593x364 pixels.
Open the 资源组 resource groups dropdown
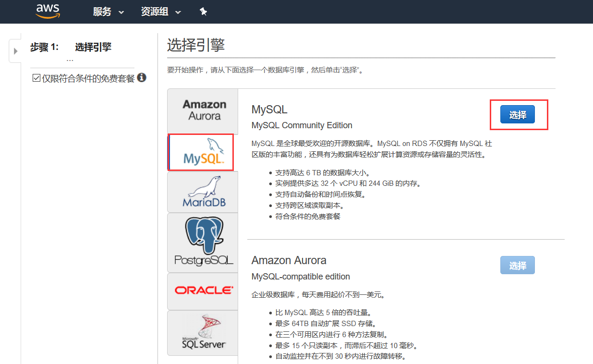coord(161,12)
